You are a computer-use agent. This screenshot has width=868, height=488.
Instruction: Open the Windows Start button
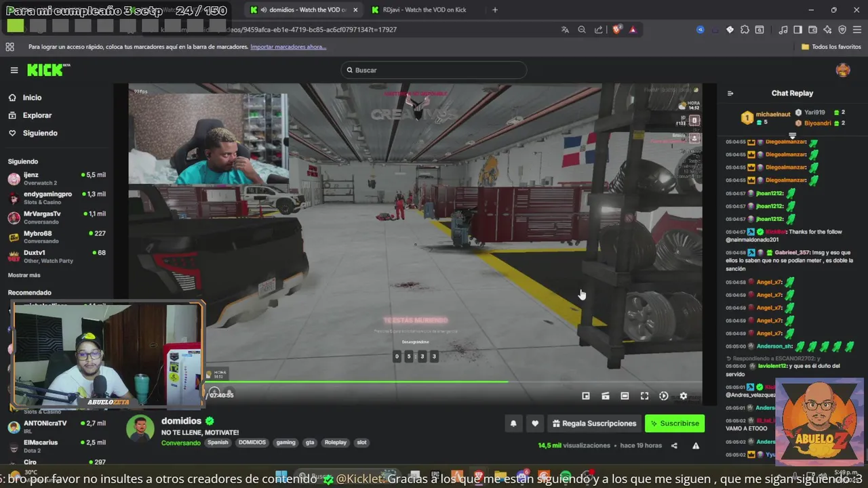click(281, 476)
